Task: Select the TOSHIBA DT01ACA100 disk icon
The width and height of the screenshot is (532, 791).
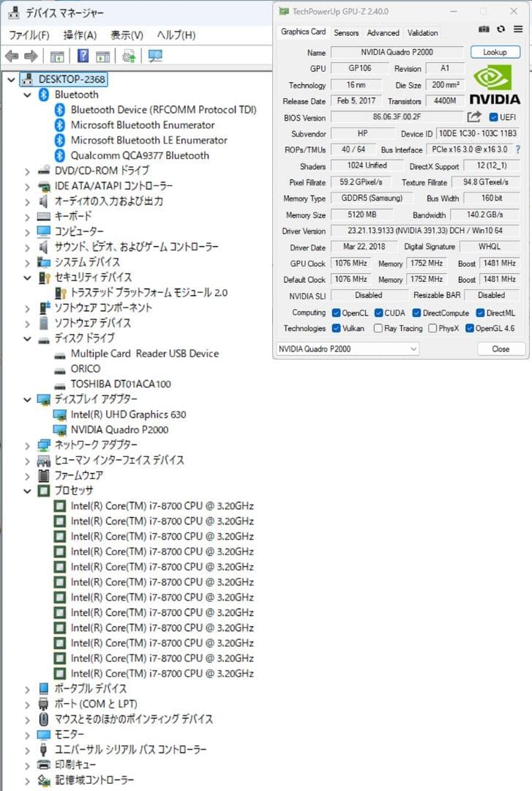Action: click(60, 385)
